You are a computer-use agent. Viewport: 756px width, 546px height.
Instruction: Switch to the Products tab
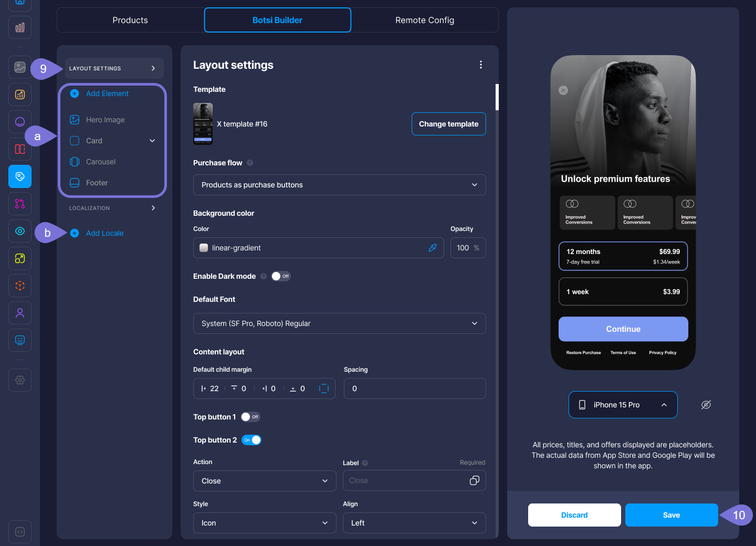tap(130, 20)
